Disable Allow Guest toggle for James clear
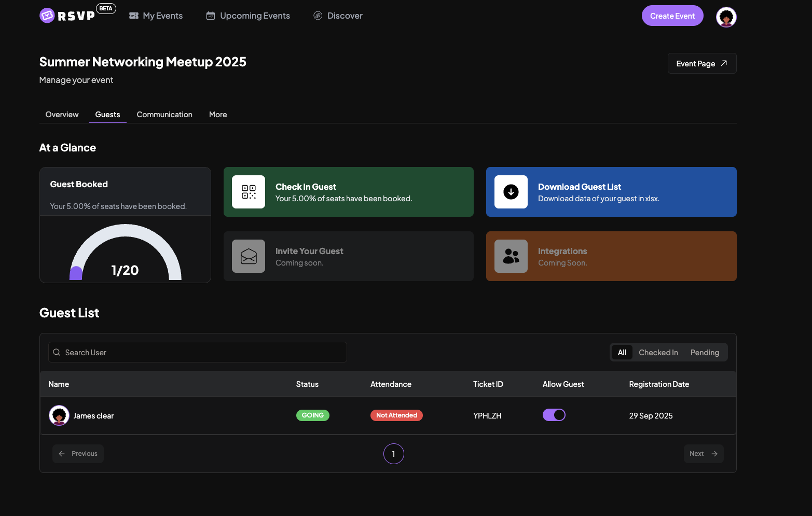Viewport: 812px width, 516px height. point(554,415)
